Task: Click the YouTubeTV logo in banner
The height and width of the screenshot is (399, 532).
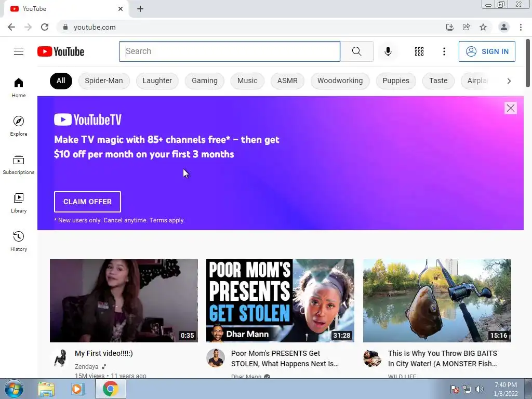Action: pyautogui.click(x=88, y=119)
